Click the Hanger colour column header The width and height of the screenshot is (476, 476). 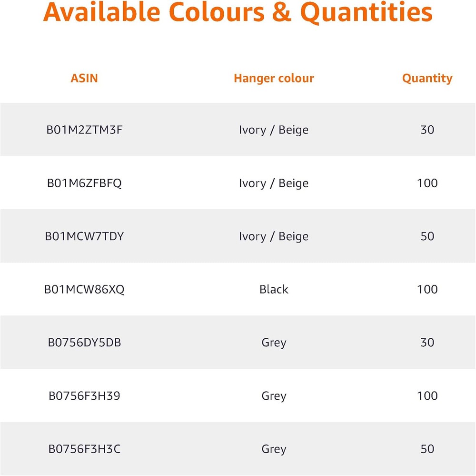pyautogui.click(x=274, y=78)
